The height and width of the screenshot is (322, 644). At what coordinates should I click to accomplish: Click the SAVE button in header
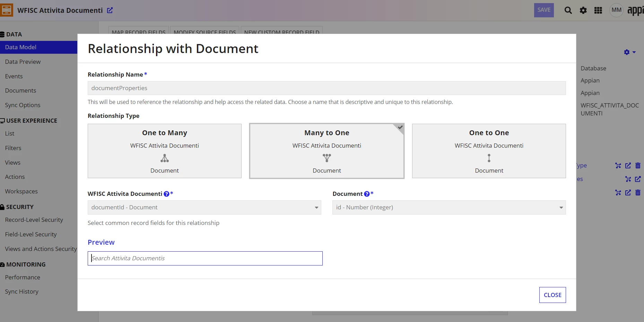click(544, 10)
